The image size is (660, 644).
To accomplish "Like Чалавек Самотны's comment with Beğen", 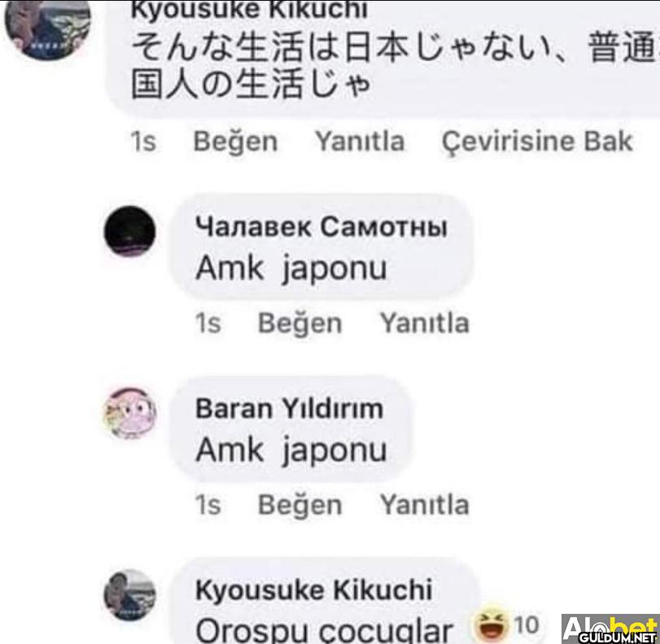I will tap(300, 323).
